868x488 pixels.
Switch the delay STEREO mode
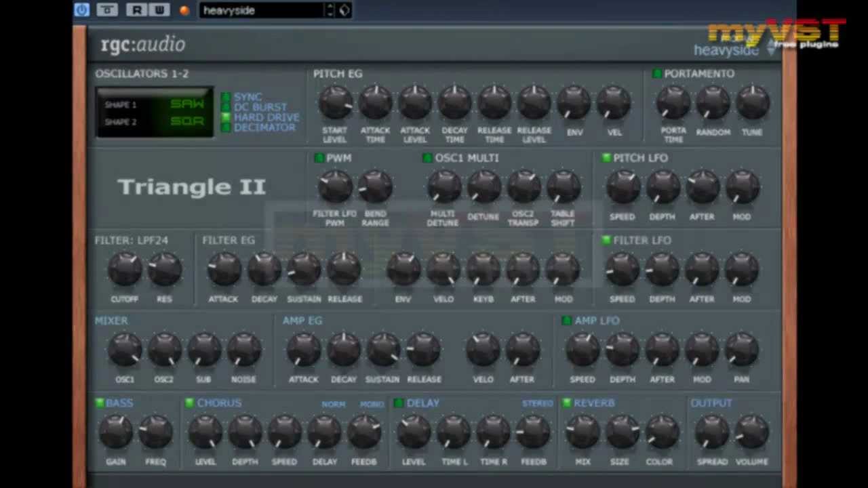(537, 403)
